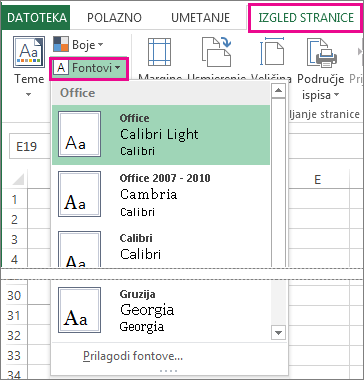This screenshot has width=364, height=380.
Task: Select row 2 header
Action: [x=15, y=219]
